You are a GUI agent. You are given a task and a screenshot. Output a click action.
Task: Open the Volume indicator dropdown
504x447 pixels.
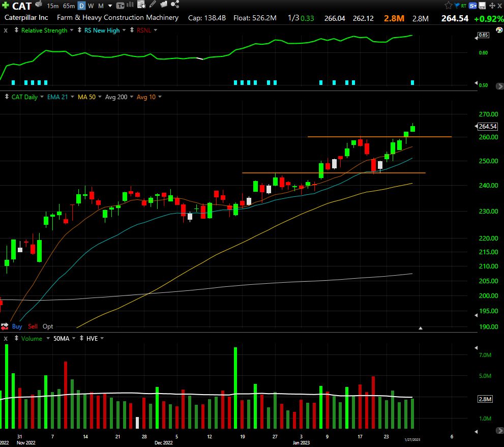click(x=48, y=338)
